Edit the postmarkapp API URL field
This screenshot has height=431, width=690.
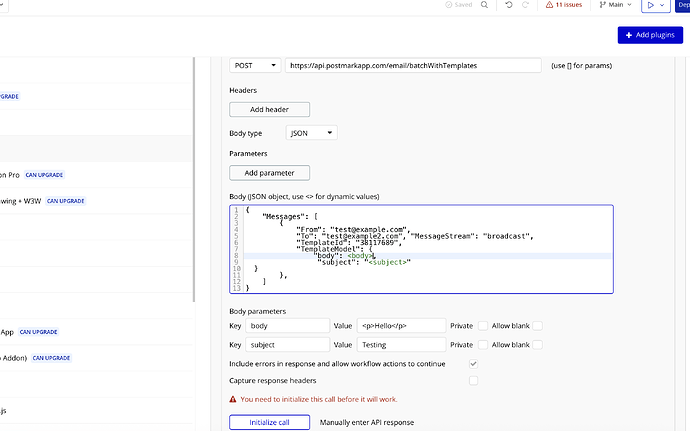click(x=413, y=66)
